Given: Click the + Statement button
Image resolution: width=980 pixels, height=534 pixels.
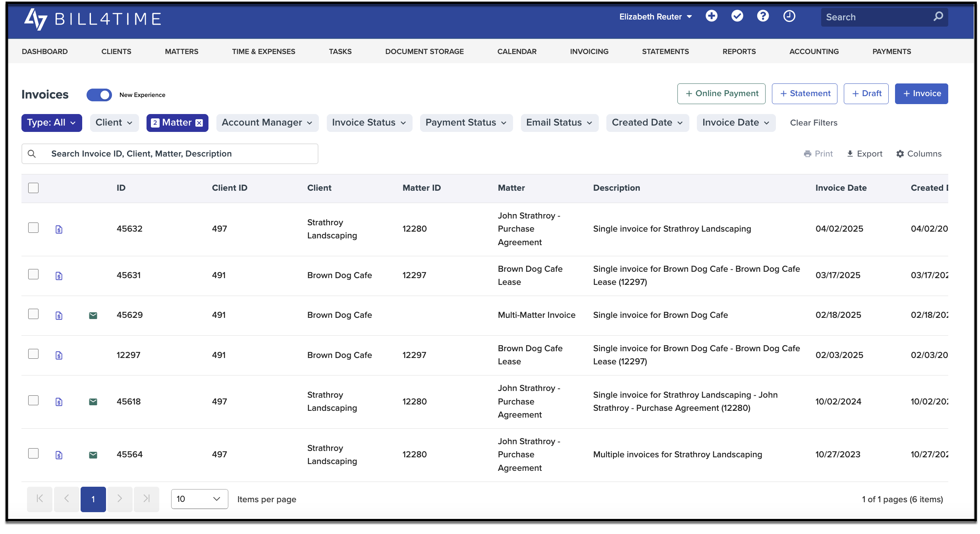Looking at the screenshot, I should pos(804,94).
